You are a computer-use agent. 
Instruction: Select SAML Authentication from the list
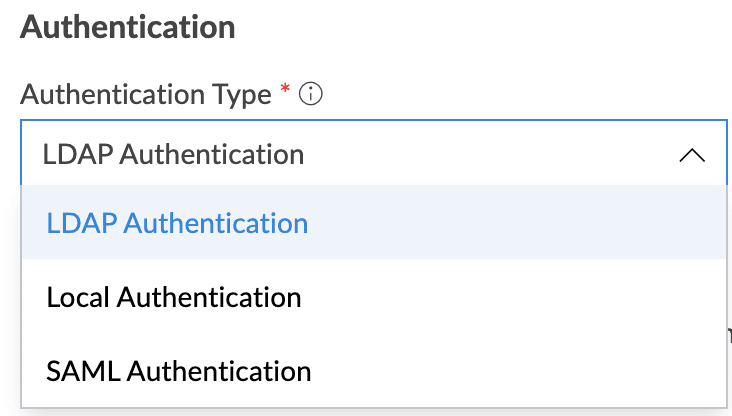[x=179, y=371]
